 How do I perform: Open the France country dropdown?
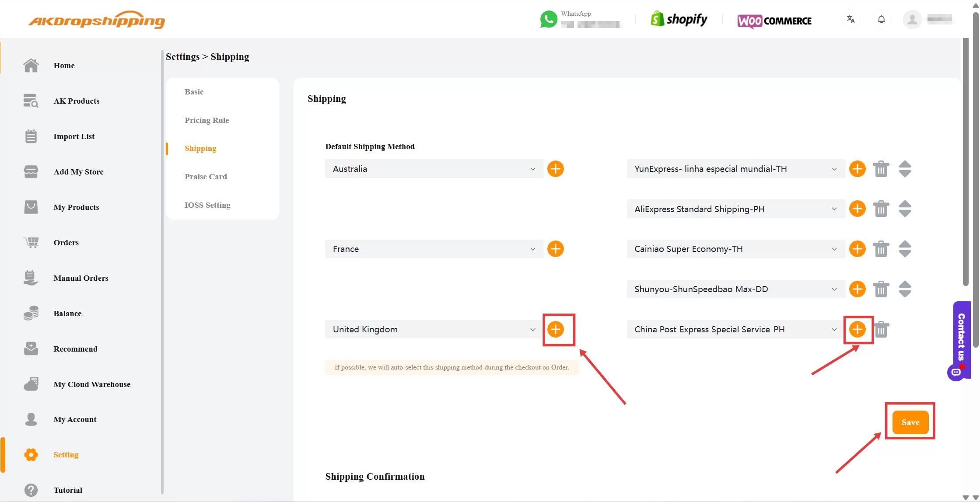[532, 248]
